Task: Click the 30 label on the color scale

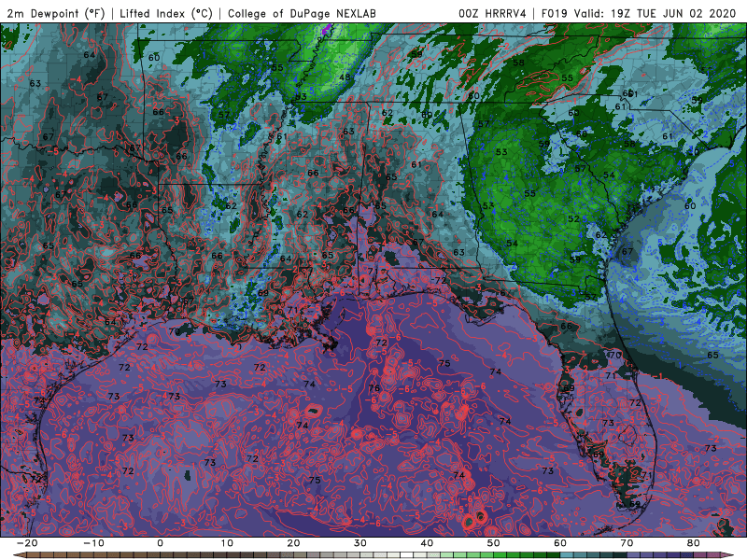Action: click(x=360, y=543)
